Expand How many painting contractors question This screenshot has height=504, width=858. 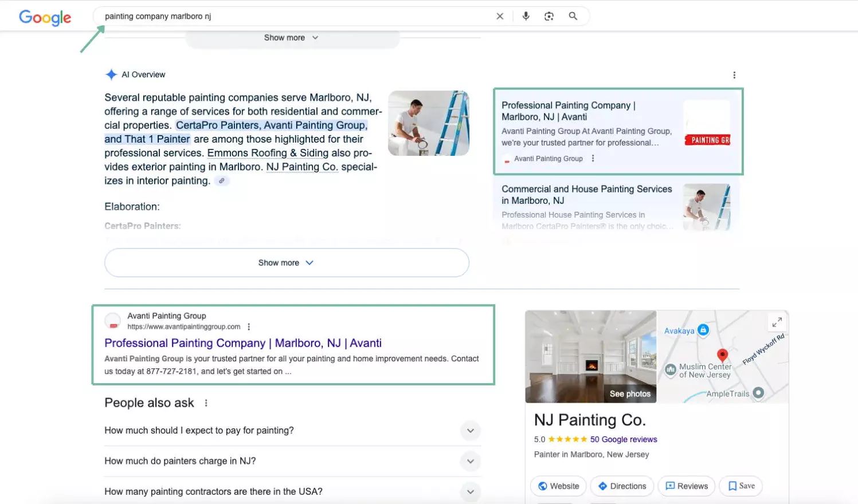click(x=292, y=491)
